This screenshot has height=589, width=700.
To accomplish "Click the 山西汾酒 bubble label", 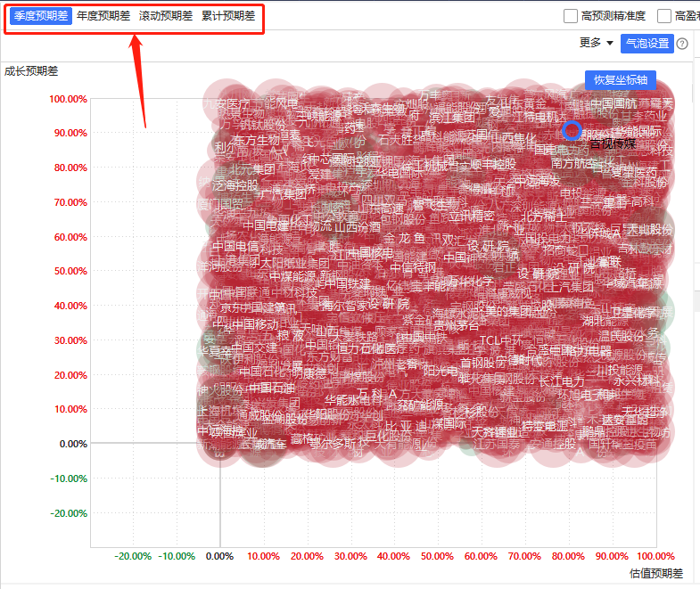I will (x=358, y=226).
